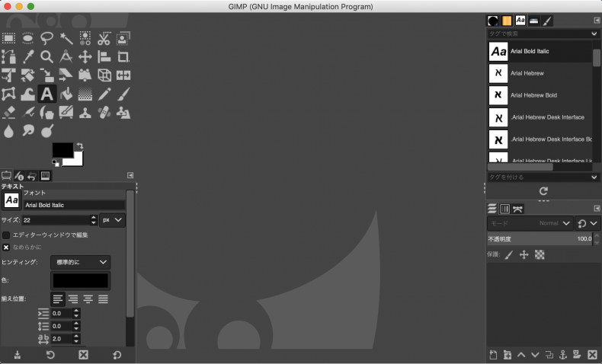This screenshot has width=602, height=364.
Task: Open the Brushes tab in top dock
Action: coord(493,21)
